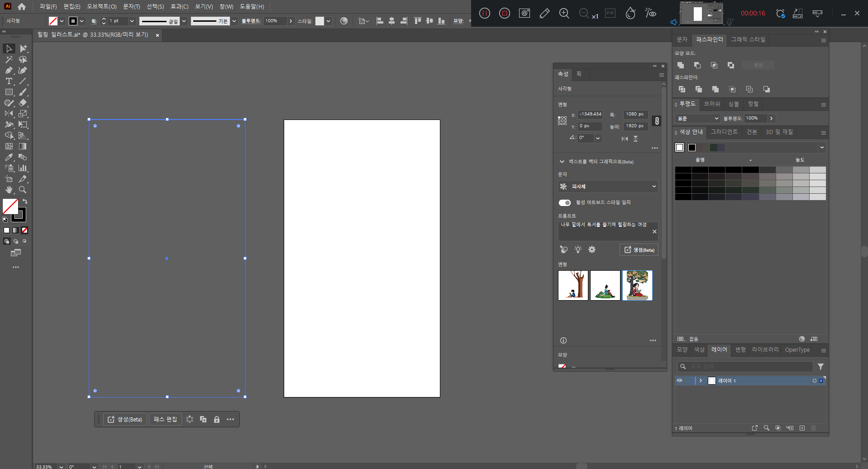Activate the Zoom tool in toolbar
This screenshot has width=868, height=469.
click(x=23, y=190)
